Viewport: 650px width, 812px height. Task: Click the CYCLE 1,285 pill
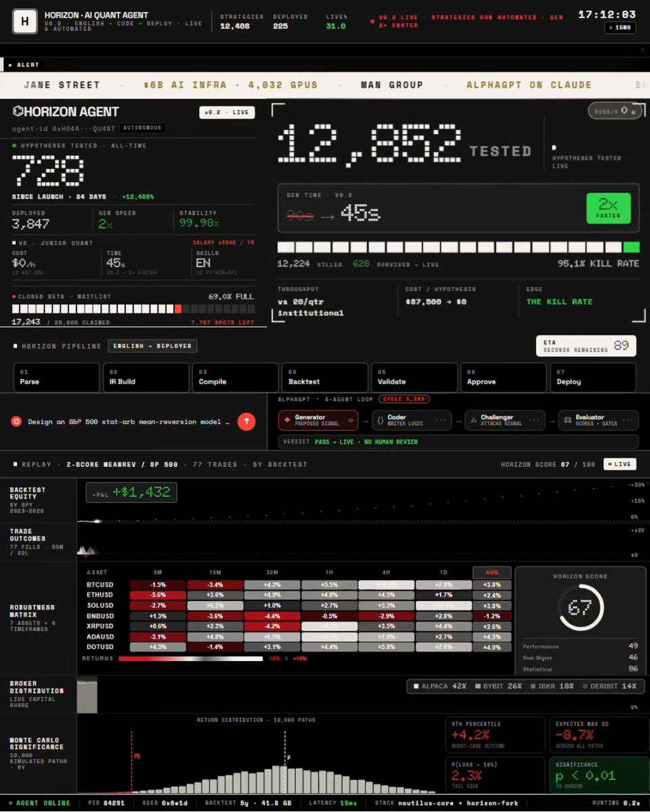tap(404, 399)
